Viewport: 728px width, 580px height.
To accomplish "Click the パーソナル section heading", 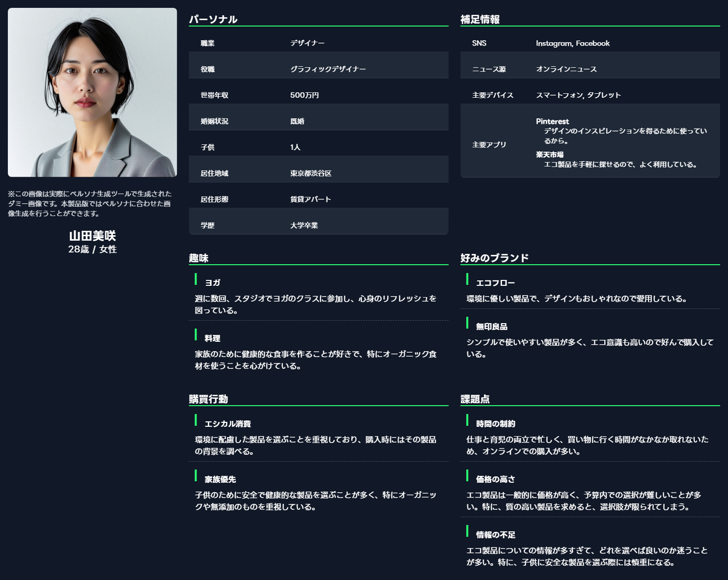I will 213,19.
